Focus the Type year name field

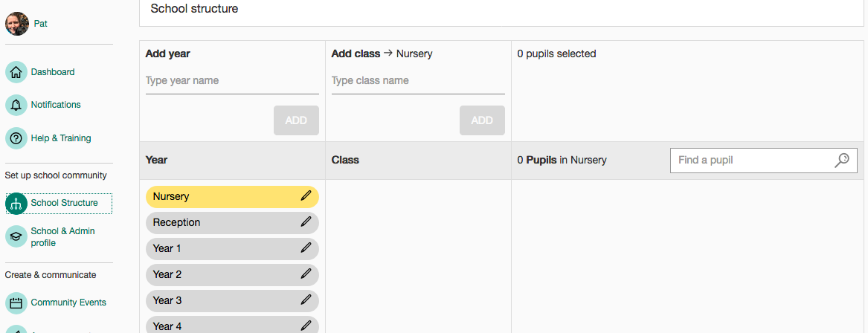pos(232,80)
